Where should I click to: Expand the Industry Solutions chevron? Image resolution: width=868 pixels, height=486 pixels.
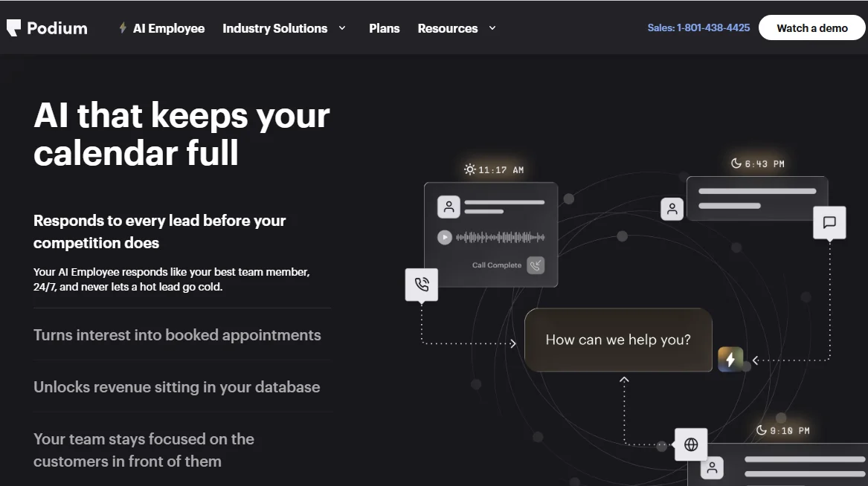[x=342, y=28]
